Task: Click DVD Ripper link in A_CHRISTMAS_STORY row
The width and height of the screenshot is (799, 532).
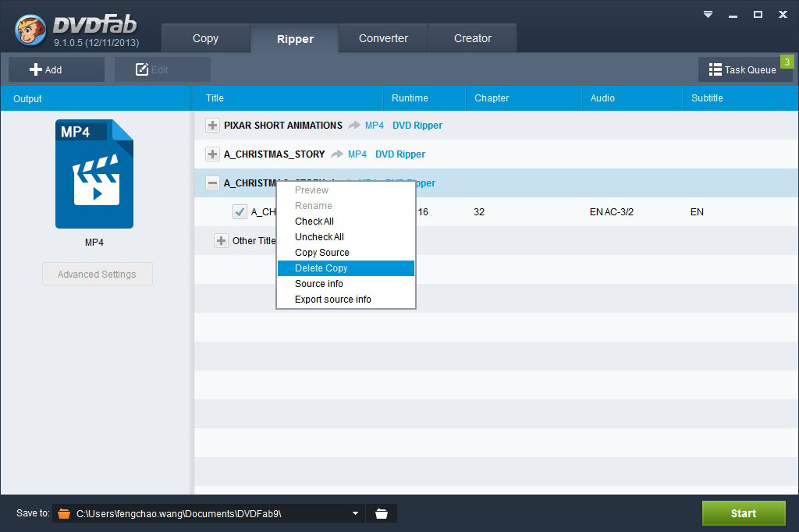Action: (x=400, y=154)
